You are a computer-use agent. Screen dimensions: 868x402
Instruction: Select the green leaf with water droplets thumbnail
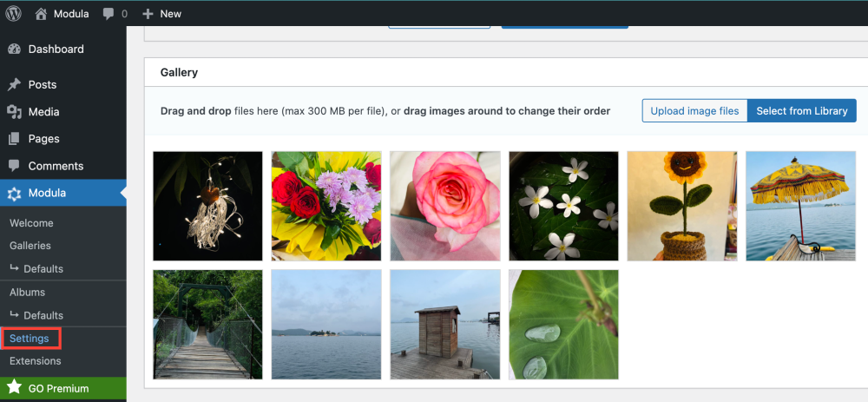point(563,324)
